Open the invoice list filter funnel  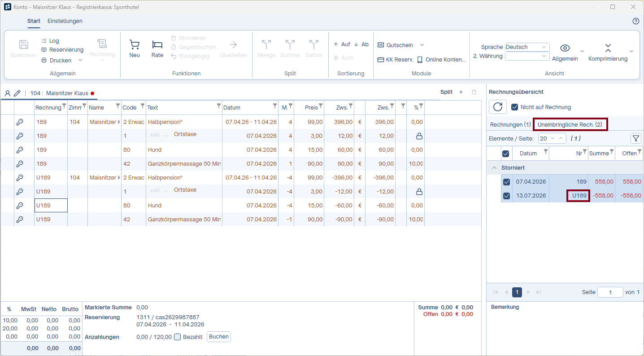click(636, 139)
